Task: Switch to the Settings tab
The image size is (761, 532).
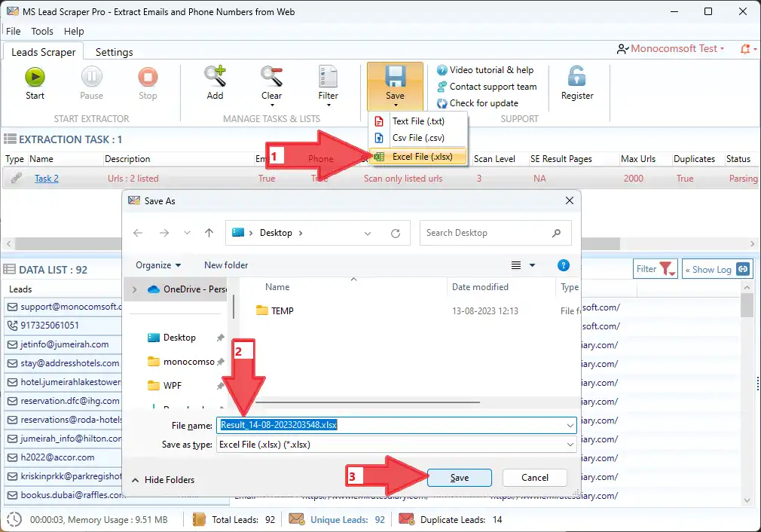Action: tap(114, 52)
